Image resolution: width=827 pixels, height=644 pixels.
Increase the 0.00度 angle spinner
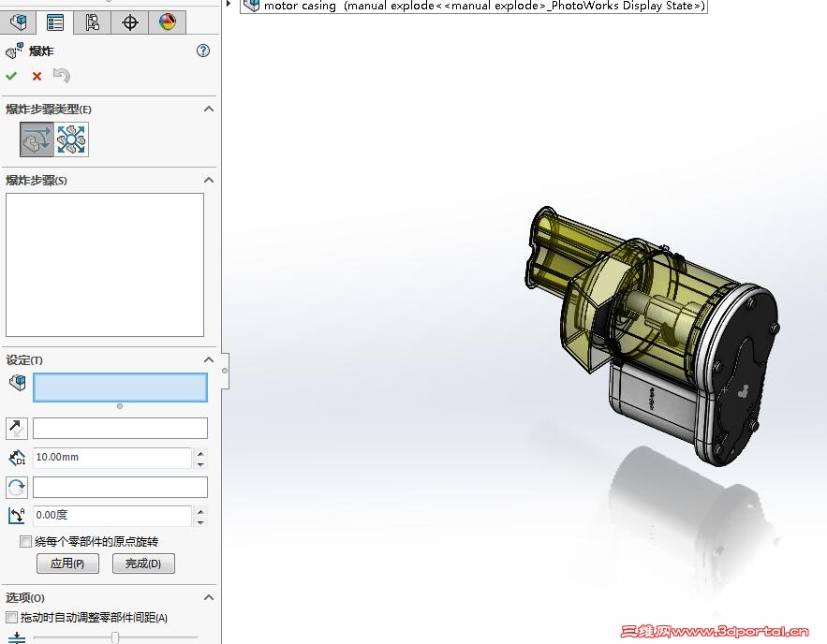(200, 511)
